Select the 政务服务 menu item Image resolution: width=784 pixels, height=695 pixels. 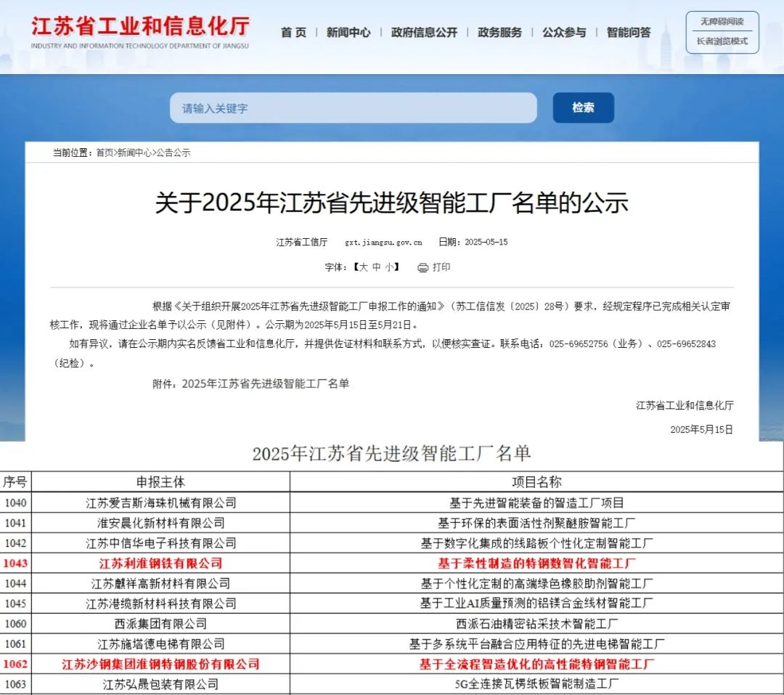pos(499,33)
